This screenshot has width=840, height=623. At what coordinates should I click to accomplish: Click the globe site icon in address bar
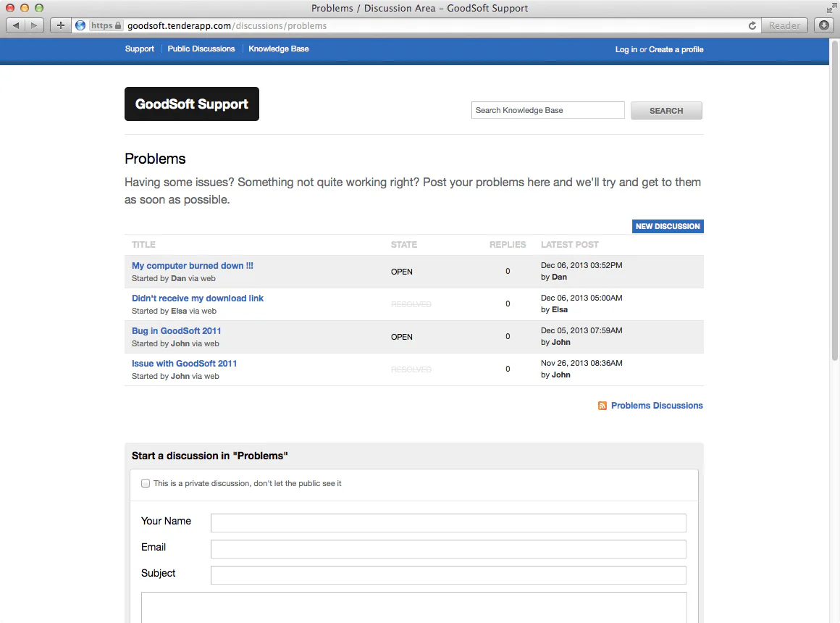tap(80, 25)
